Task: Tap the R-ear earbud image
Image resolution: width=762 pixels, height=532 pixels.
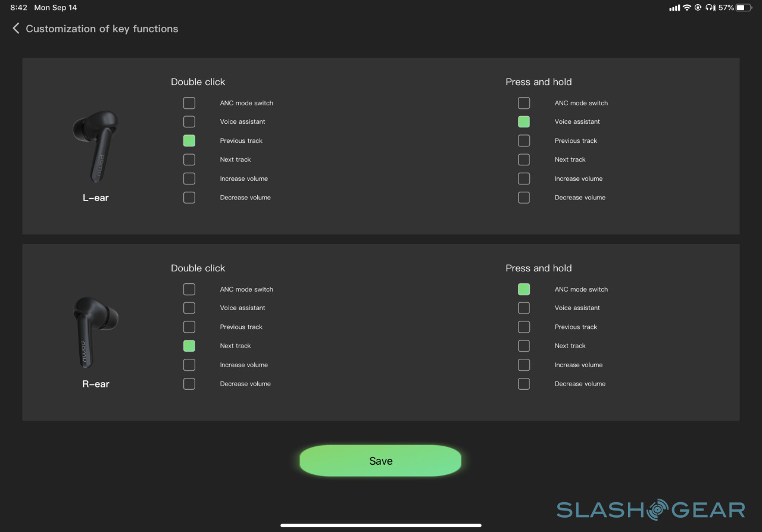Action: pos(95,332)
